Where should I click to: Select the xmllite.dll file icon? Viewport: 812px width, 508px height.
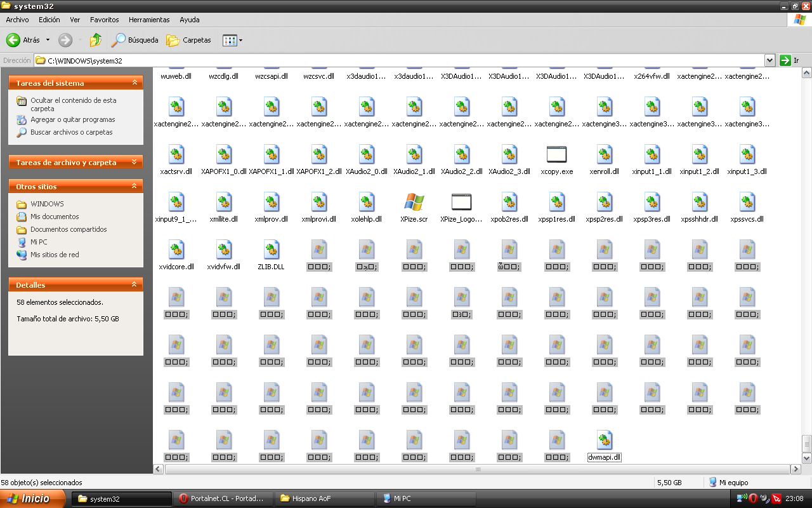pyautogui.click(x=223, y=202)
